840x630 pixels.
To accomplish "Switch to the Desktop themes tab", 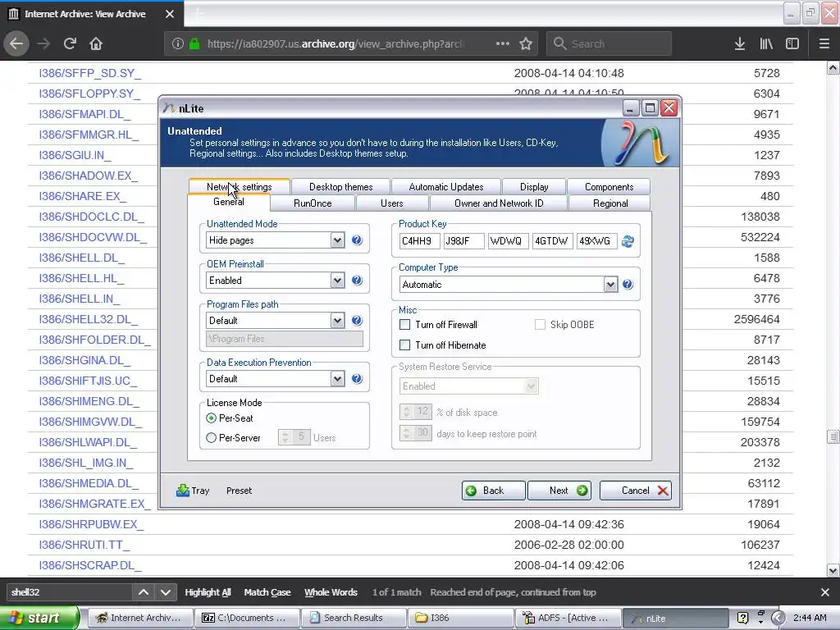I will pos(340,186).
